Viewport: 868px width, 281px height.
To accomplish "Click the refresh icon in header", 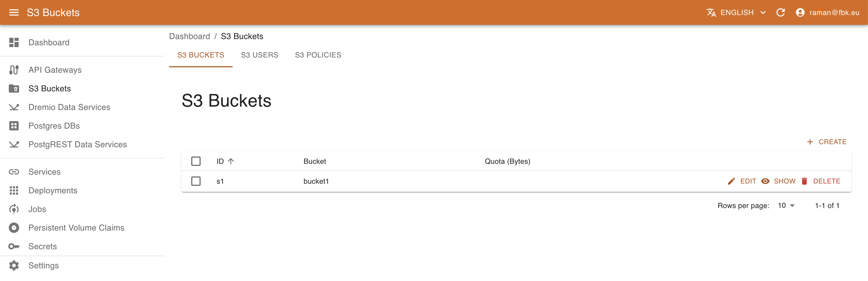I will (x=780, y=12).
